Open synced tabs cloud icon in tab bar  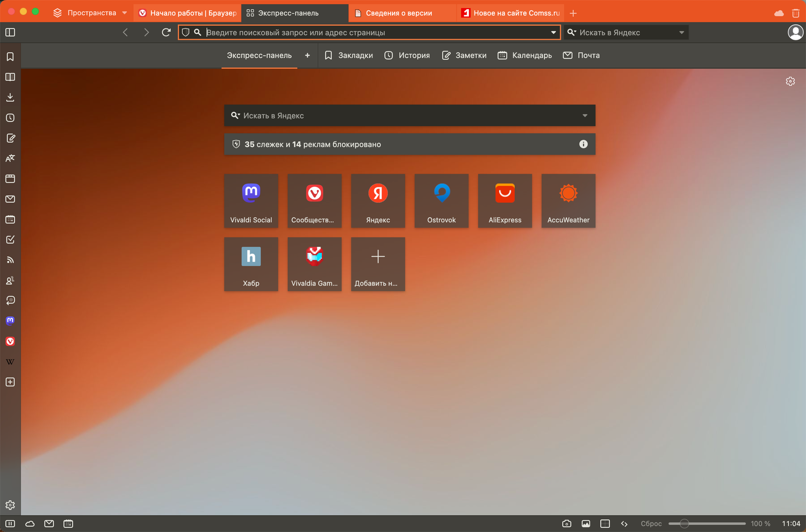pyautogui.click(x=779, y=13)
